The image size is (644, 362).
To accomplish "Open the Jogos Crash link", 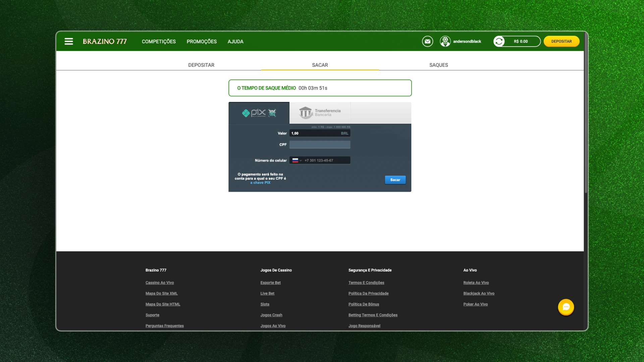I will click(x=271, y=315).
